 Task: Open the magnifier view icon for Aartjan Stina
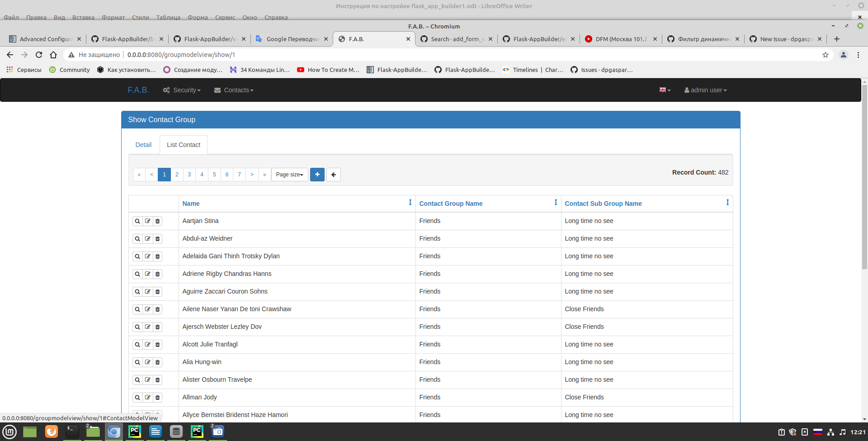[x=138, y=221]
